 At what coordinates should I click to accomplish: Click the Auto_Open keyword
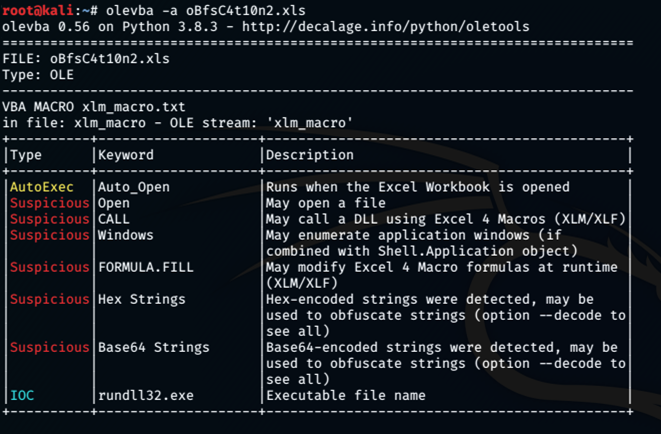(134, 187)
